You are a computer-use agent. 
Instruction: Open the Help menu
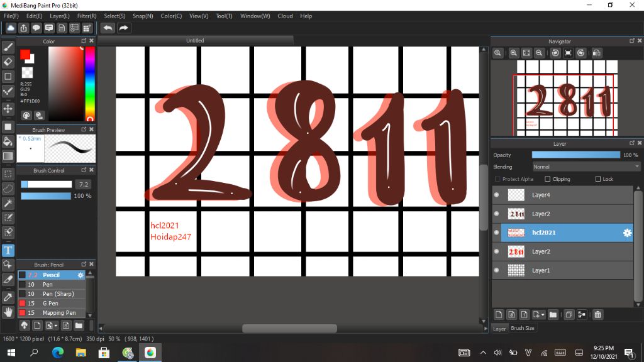pos(306,16)
